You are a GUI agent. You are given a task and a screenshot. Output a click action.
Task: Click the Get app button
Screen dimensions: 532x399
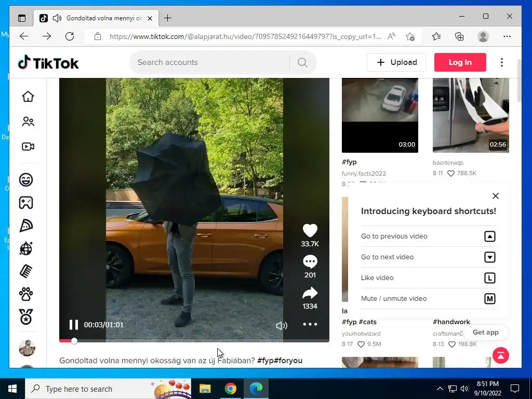click(486, 332)
